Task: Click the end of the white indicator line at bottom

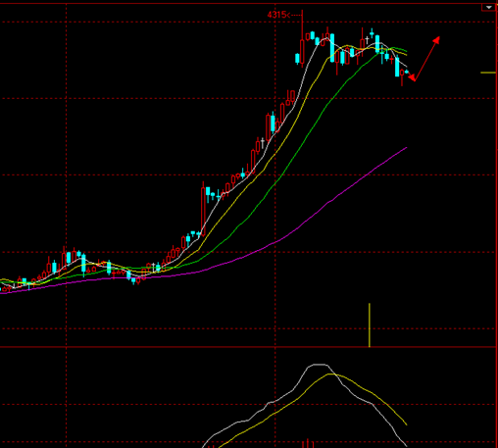Action: coord(406,445)
